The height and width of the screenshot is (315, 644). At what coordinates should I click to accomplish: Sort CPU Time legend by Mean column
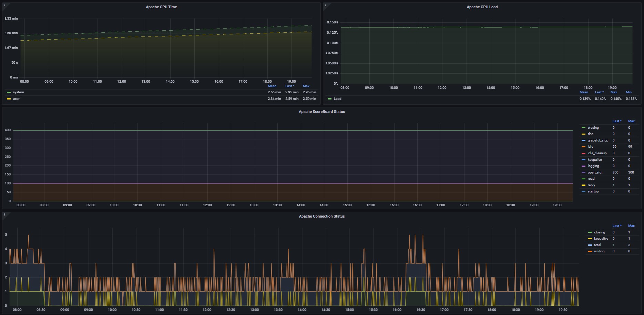tap(272, 86)
